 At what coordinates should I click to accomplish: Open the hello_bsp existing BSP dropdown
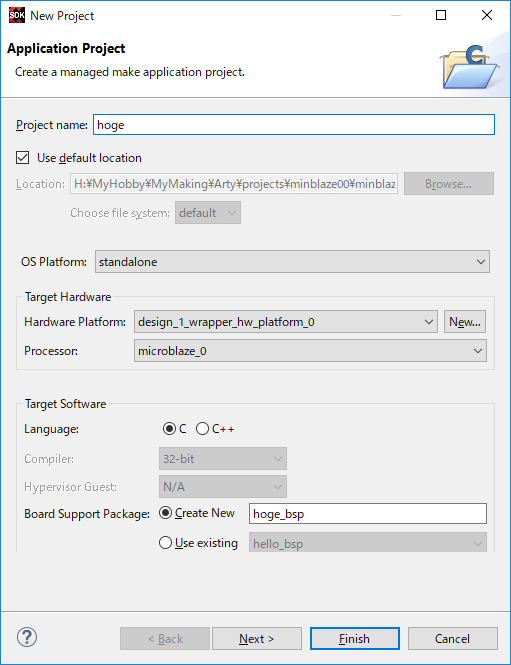(x=368, y=543)
